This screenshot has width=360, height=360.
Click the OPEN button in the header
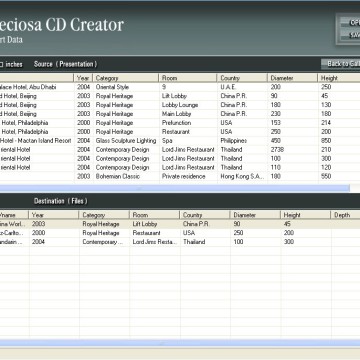click(351, 22)
